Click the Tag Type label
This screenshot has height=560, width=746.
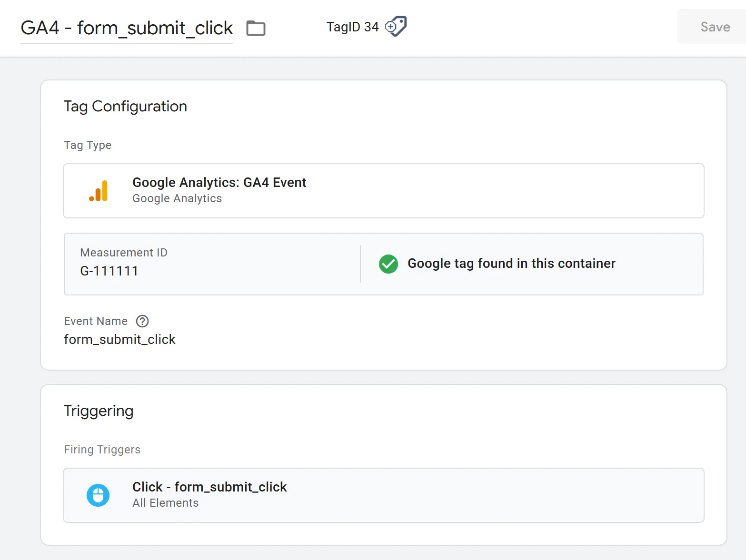coord(88,145)
